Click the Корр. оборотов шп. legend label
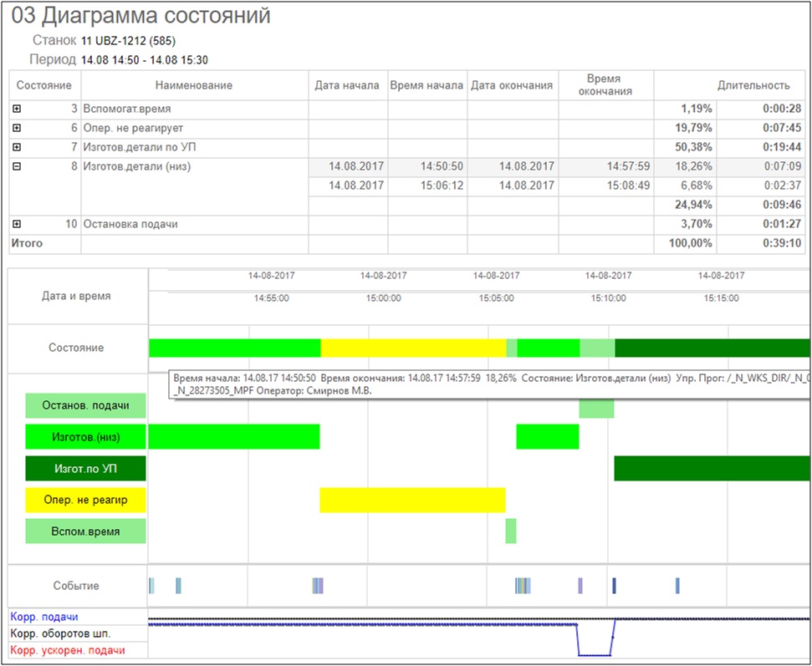Screen dimensions: 812x666 click(60, 633)
